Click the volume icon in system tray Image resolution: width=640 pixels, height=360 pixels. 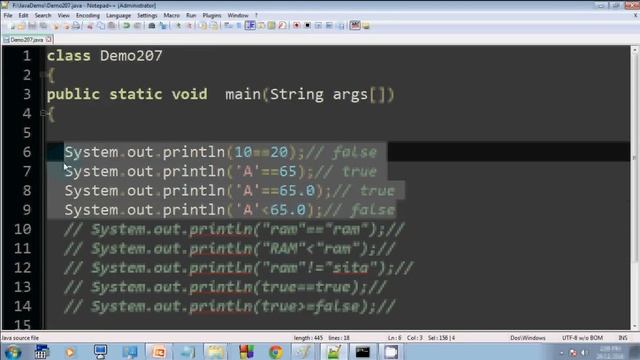pos(584,353)
